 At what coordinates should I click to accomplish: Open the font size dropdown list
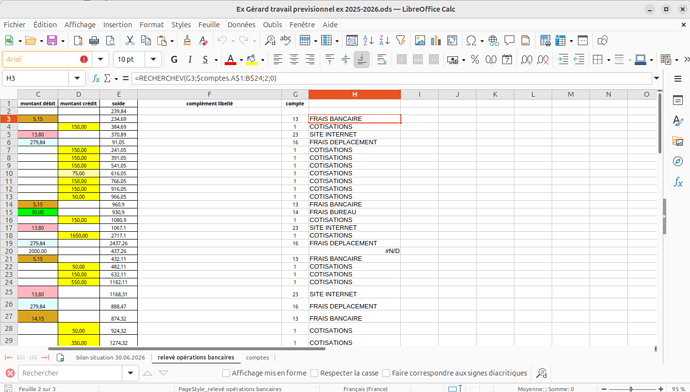tap(153, 59)
